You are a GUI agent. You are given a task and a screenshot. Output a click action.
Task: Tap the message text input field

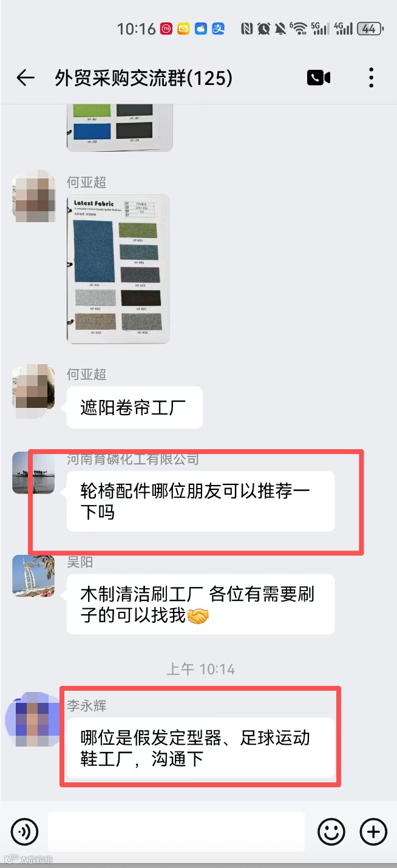176,831
